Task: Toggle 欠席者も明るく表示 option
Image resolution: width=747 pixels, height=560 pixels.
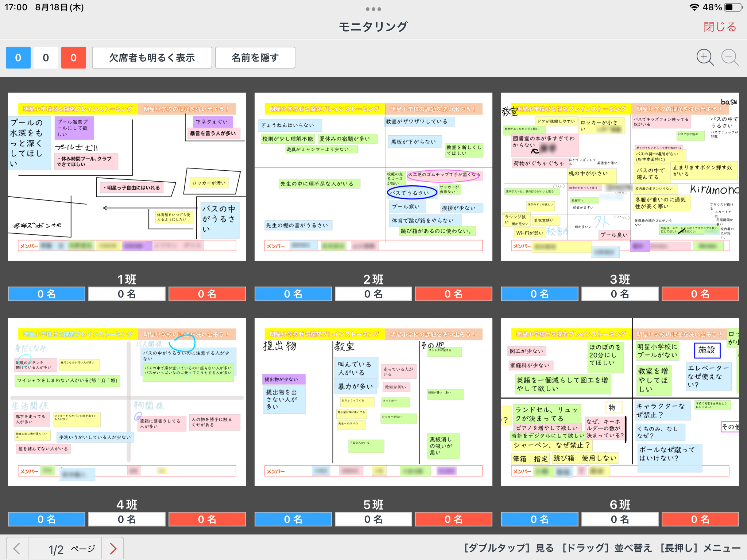Action: (x=152, y=58)
